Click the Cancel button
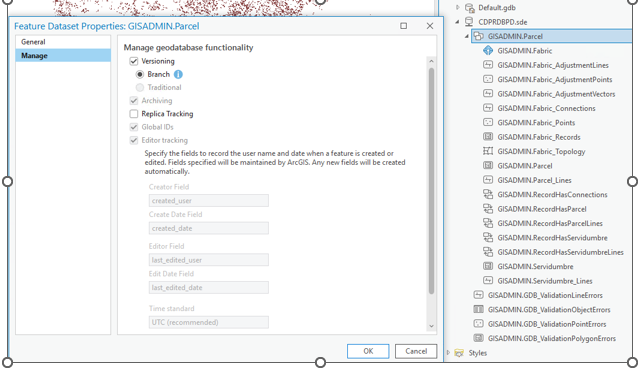This screenshot has height=374, width=638. point(416,351)
